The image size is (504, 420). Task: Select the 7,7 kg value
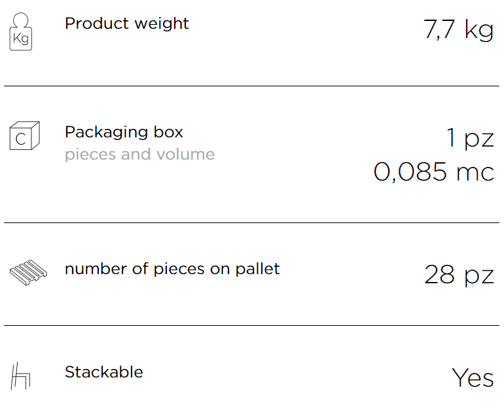click(x=459, y=29)
